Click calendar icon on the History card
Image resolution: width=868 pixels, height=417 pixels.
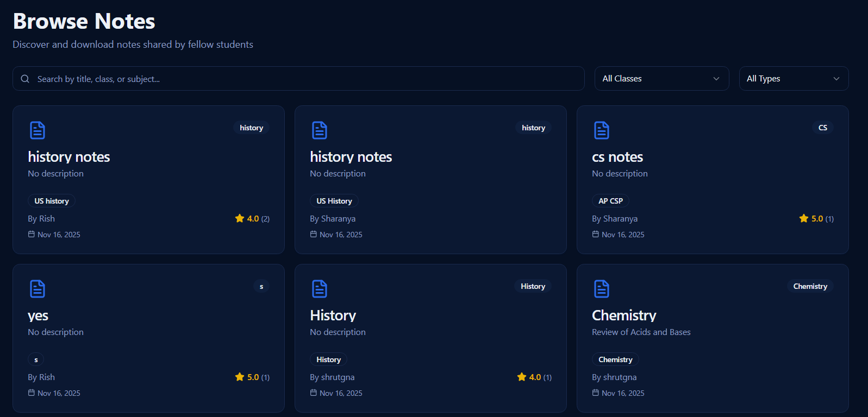313,393
